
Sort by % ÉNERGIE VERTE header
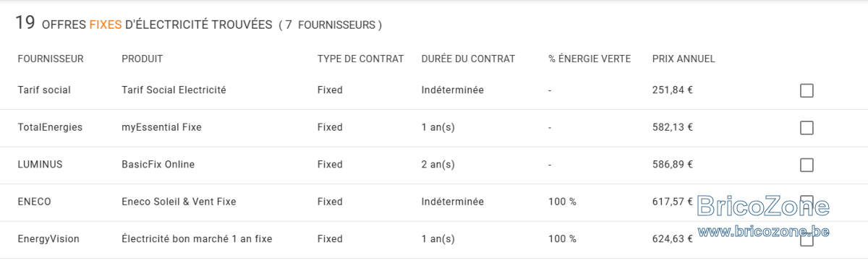(x=590, y=59)
